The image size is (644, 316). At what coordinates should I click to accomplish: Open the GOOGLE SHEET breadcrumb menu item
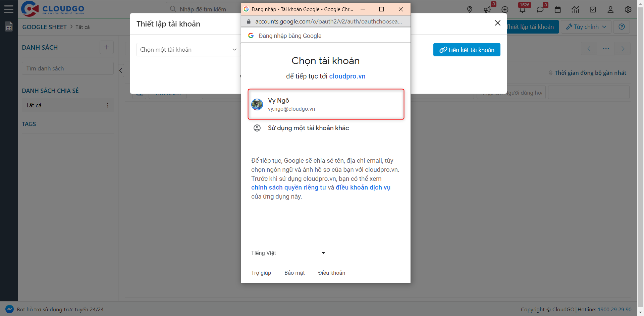pos(44,27)
